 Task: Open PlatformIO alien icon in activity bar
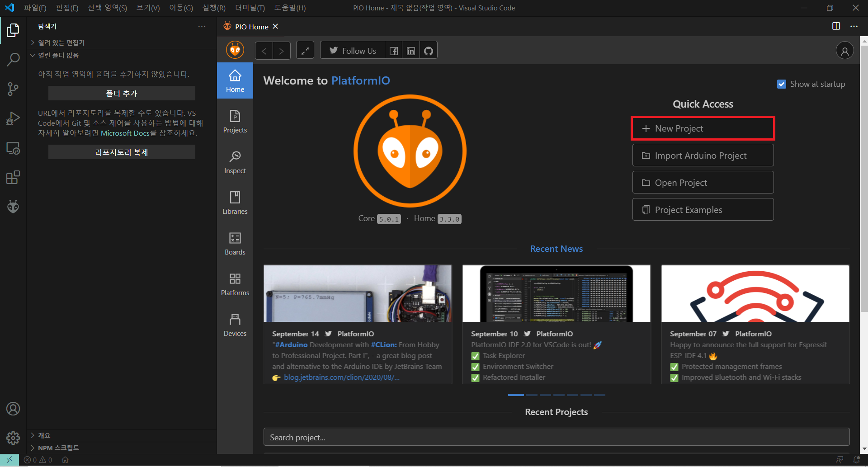13,207
